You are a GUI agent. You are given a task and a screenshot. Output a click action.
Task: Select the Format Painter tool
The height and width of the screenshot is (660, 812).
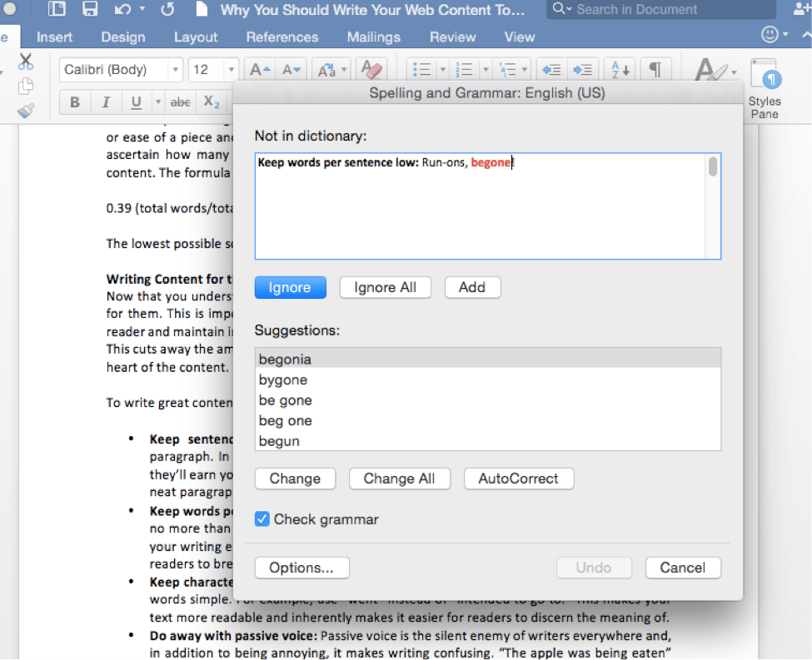pos(26,110)
